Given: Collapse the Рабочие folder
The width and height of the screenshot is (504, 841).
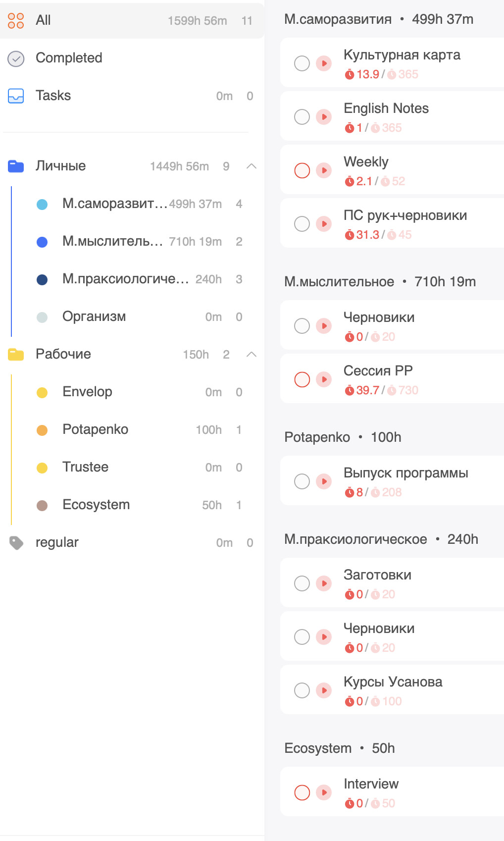Looking at the screenshot, I should point(252,355).
